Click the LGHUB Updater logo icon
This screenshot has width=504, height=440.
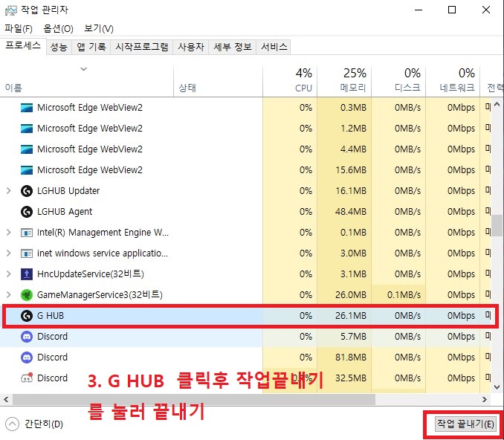pyautogui.click(x=26, y=191)
